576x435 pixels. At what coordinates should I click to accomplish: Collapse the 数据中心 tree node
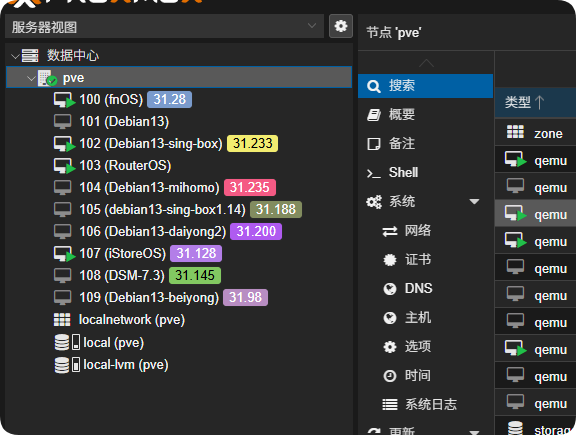[x=15, y=56]
